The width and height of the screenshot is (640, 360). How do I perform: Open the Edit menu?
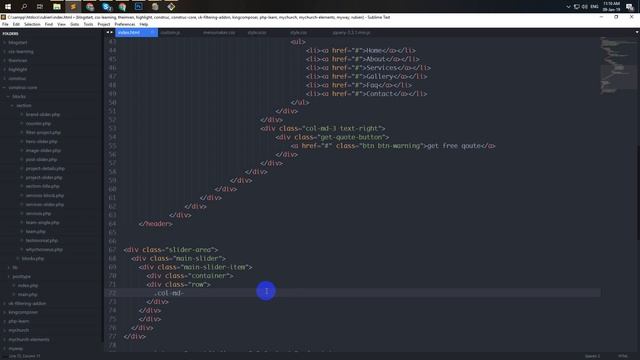pyautogui.click(x=16, y=24)
